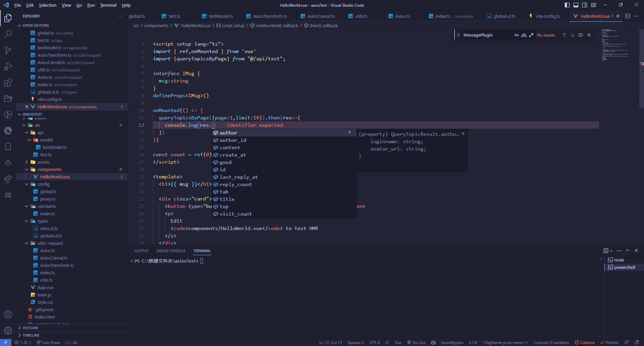Collapse the AXIOSTEST section
The image size is (644, 346).
pos(19,114)
